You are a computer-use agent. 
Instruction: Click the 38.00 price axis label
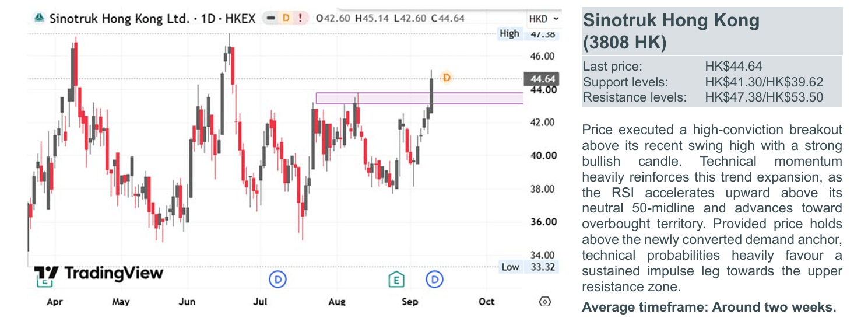pyautogui.click(x=543, y=189)
